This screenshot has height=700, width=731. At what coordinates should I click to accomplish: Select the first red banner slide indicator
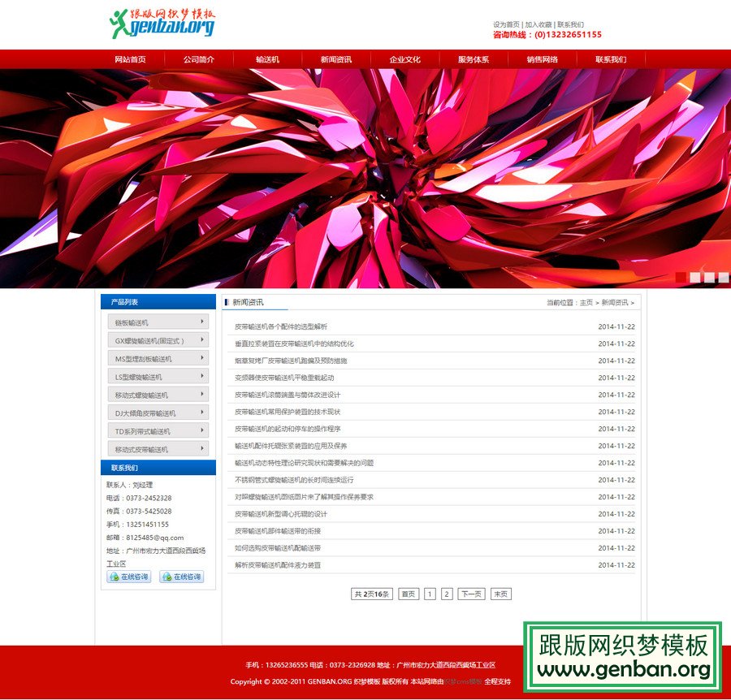tap(681, 277)
